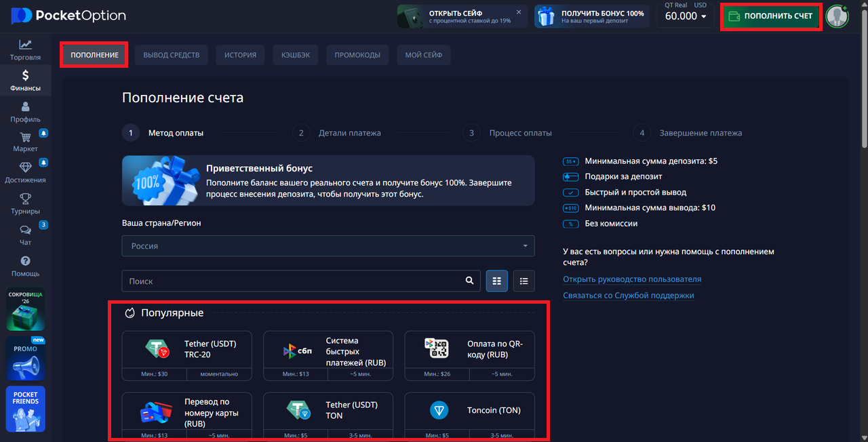This screenshot has width=868, height=442.
Task: Click step 3 Процесс оплаты
Action: pyautogui.click(x=507, y=133)
